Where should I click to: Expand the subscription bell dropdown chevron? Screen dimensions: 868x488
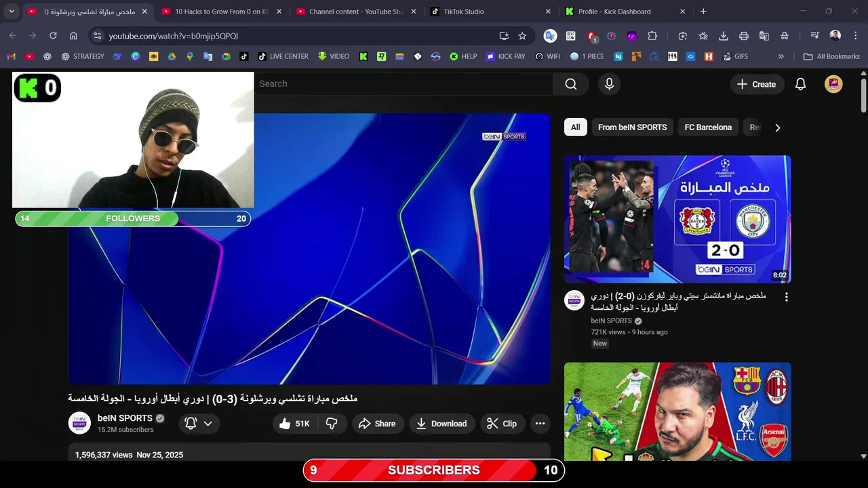(x=208, y=424)
